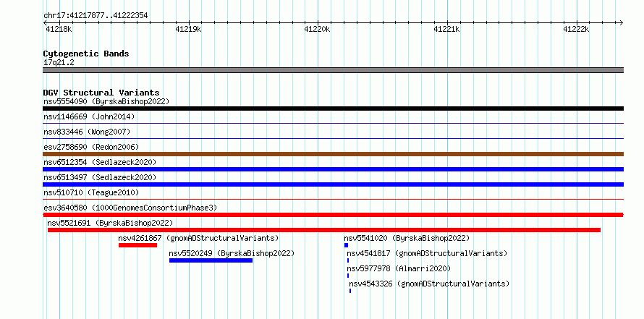Viewport: 644px width, 319px height.
Task: Click the nsv5554090 black variant bar
Action: pos(333,109)
